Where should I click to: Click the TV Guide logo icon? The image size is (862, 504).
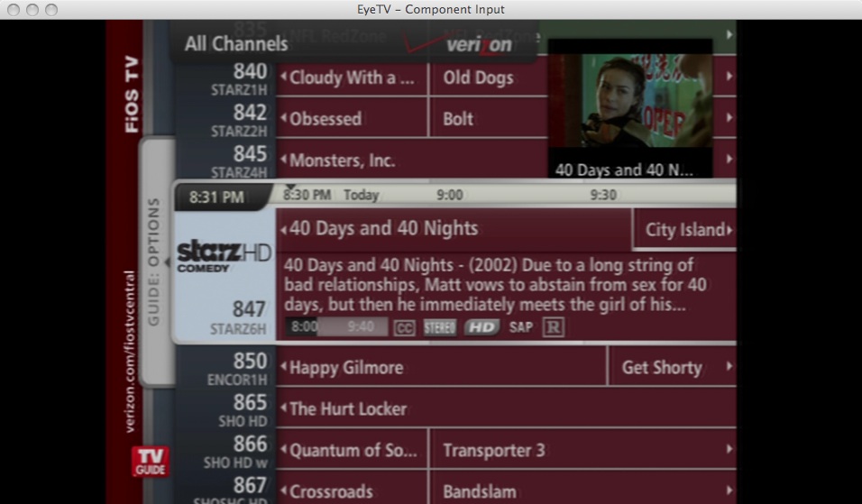[150, 462]
